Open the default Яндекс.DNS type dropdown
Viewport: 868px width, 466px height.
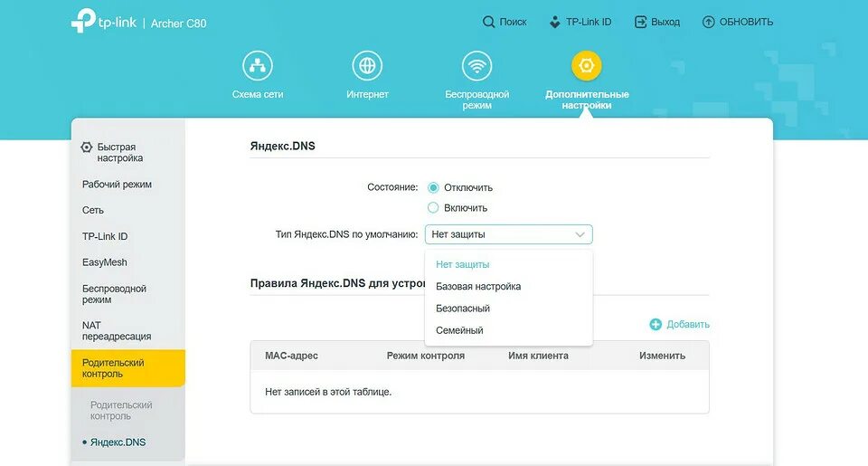(x=509, y=234)
